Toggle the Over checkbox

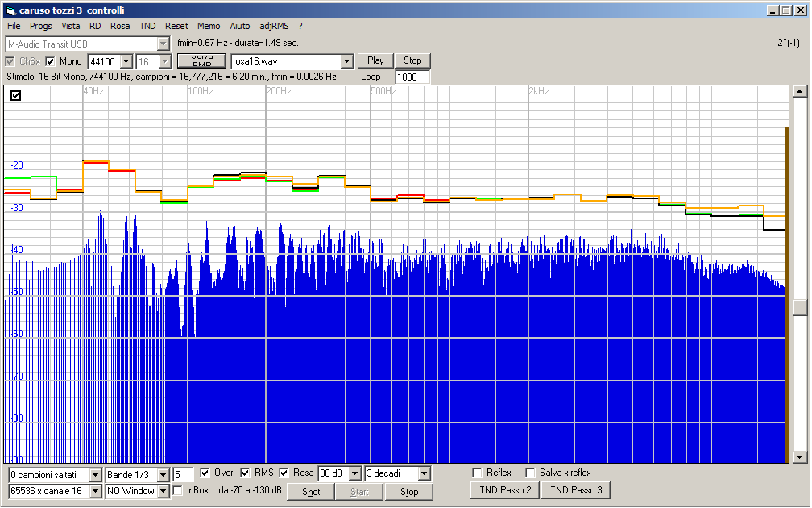[x=205, y=473]
